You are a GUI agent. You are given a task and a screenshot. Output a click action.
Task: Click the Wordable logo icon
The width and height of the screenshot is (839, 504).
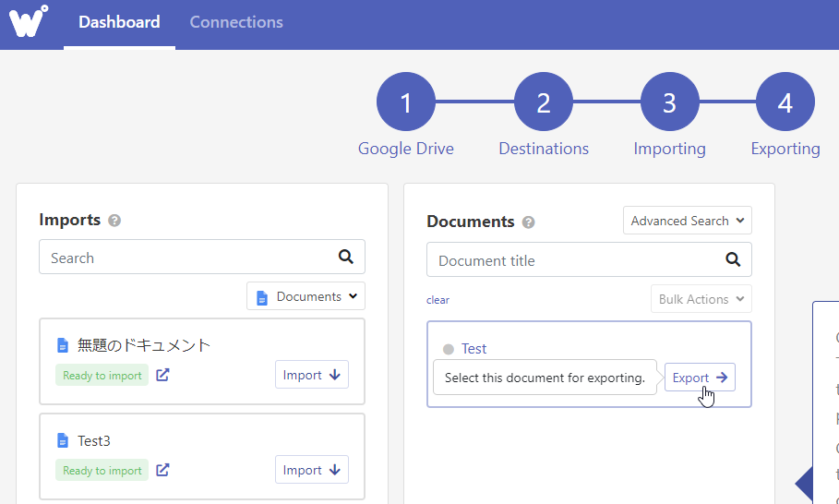(28, 20)
